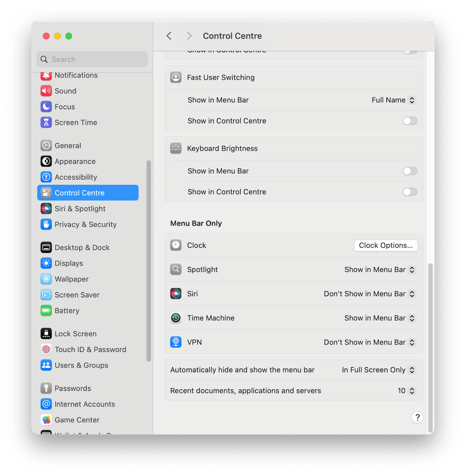Click the Screen Time hourglass icon
The width and height of the screenshot is (466, 476).
46,122
